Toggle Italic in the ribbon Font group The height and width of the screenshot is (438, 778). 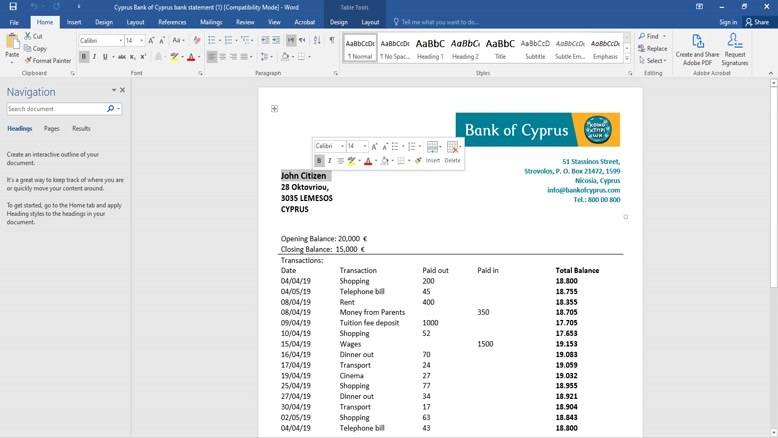pyautogui.click(x=95, y=57)
